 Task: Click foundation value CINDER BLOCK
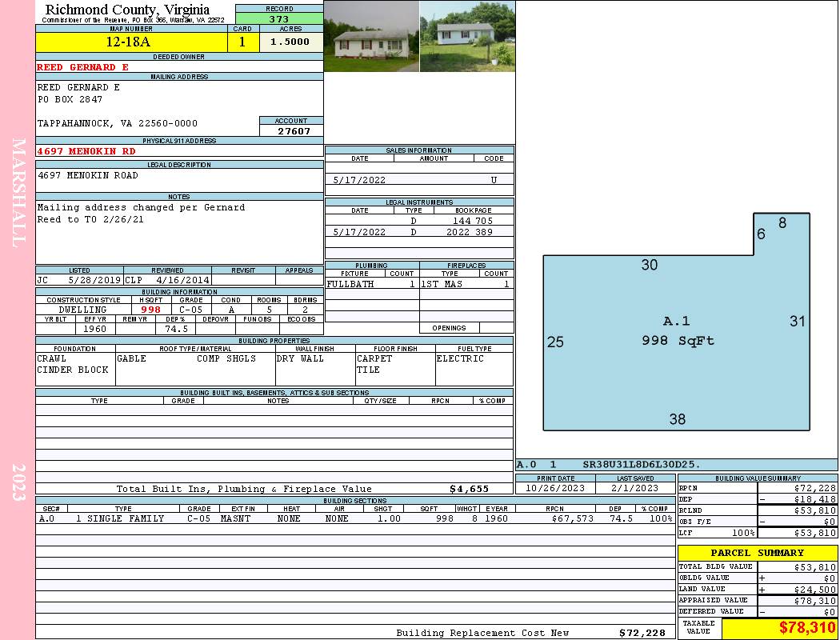pyautogui.click(x=72, y=370)
